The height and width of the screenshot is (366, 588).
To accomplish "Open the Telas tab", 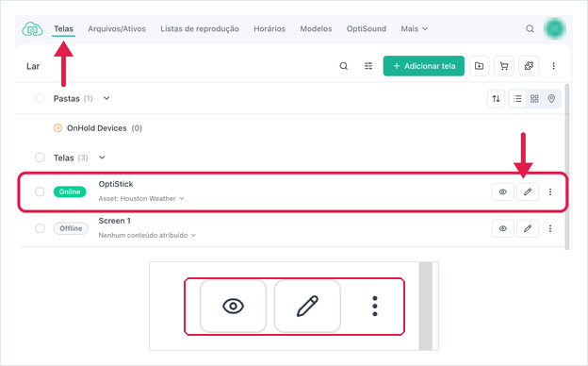I will pos(63,28).
